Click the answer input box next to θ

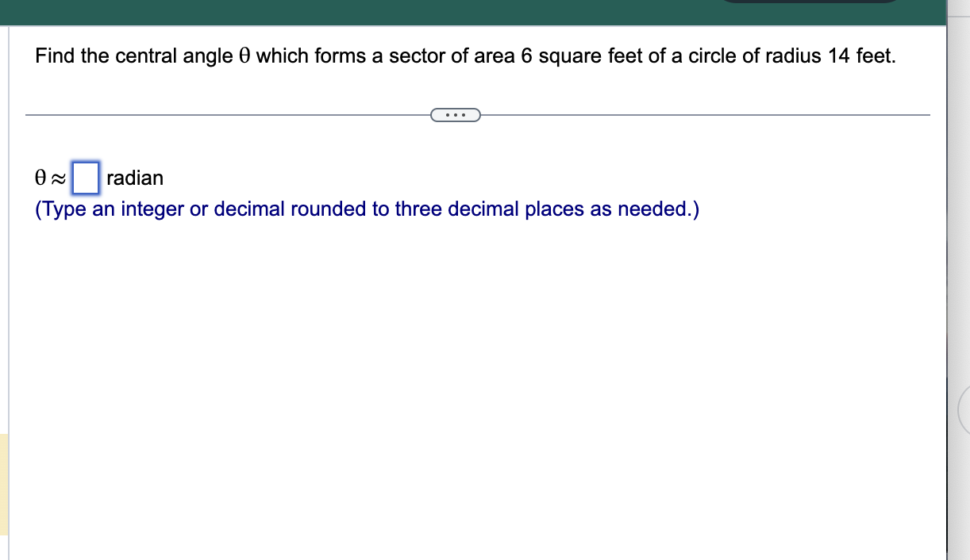(x=87, y=178)
